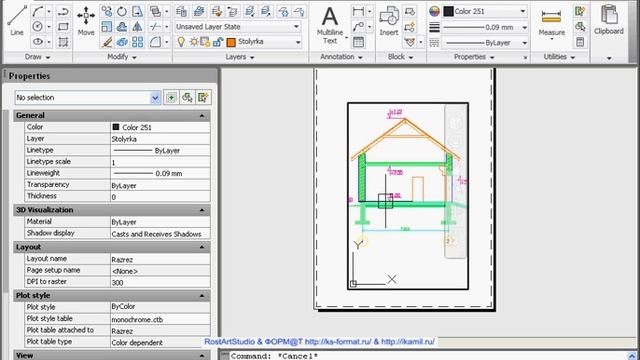This screenshot has width=640, height=360.
Task: Choose the Arc tool in Draw panel
Action: (38, 11)
